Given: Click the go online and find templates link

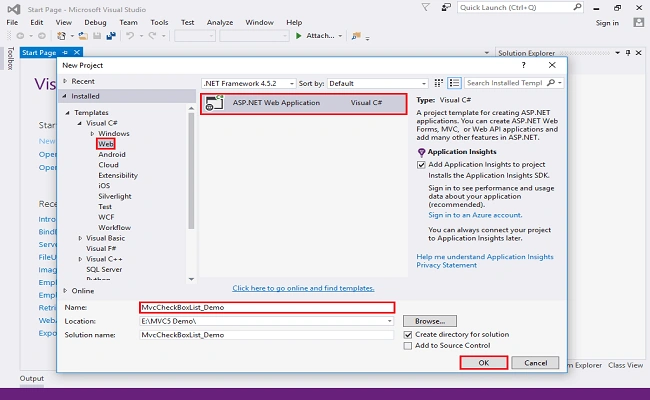Looking at the screenshot, I should (x=303, y=288).
